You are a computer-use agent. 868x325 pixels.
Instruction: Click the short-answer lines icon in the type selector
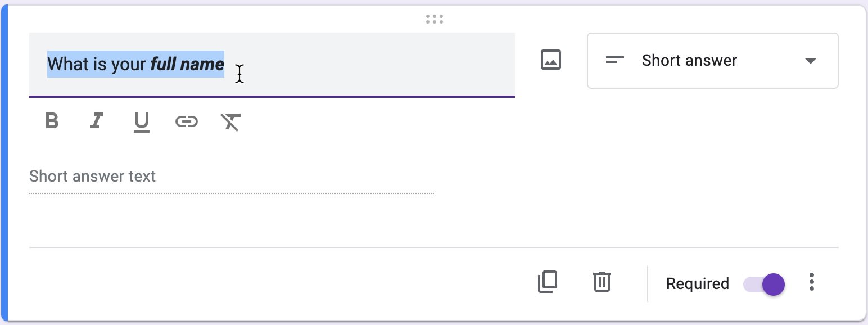tap(616, 61)
